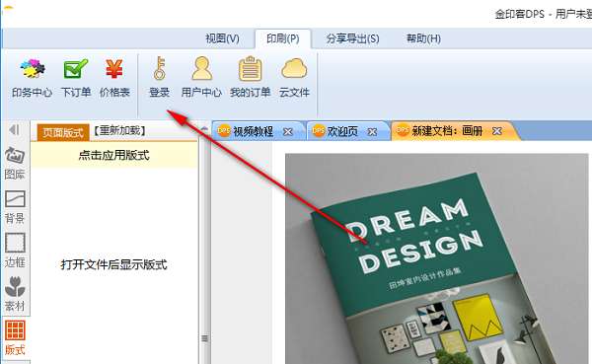Switch to the 分享导出(S) ribbon tab
The width and height of the screenshot is (592, 364).
tap(352, 38)
